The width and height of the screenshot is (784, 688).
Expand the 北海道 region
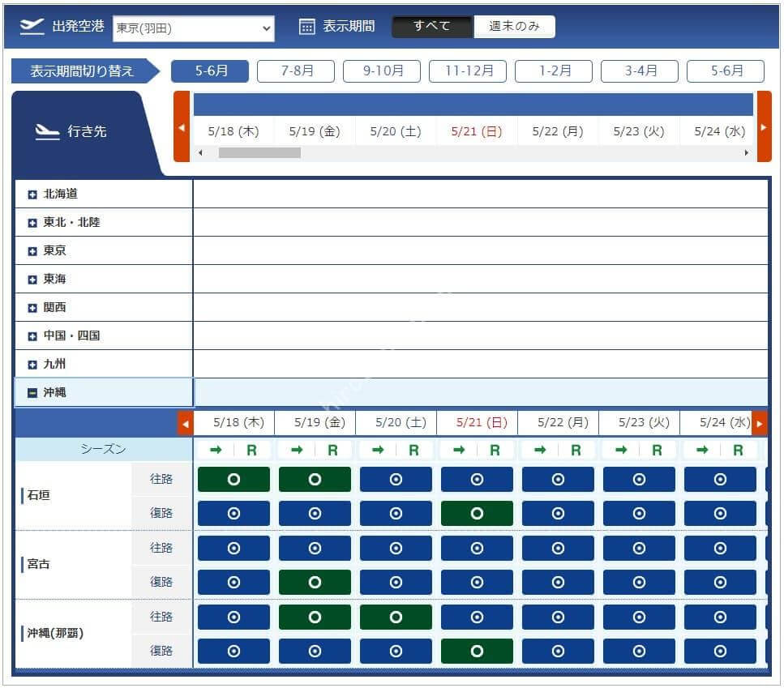32,194
